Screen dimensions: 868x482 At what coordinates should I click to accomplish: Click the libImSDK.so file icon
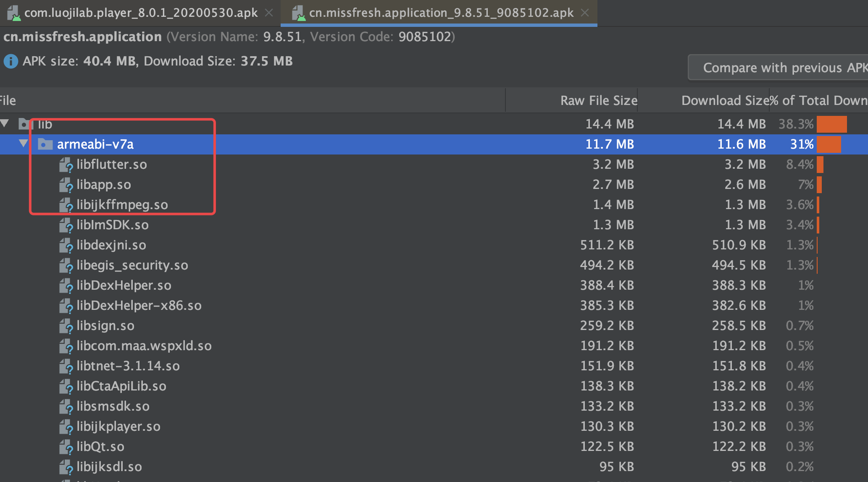[66, 225]
